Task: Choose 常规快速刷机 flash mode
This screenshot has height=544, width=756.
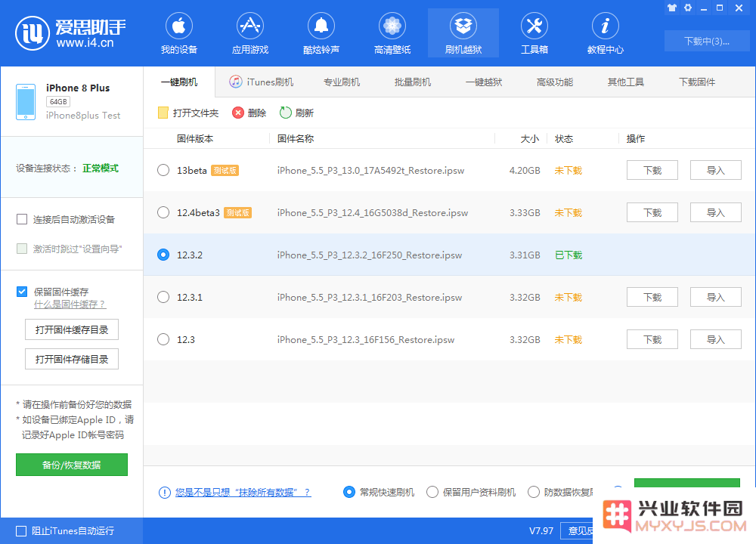Action: tap(349, 492)
